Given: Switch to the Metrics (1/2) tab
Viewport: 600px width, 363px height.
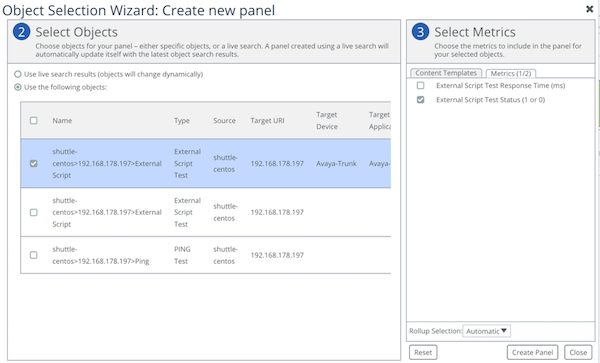Looking at the screenshot, I should coord(510,73).
